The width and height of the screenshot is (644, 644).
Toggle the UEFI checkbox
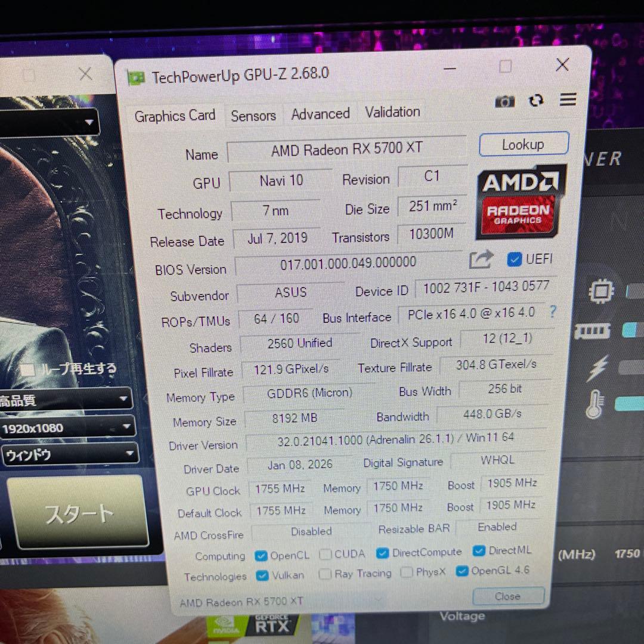pos(514,259)
